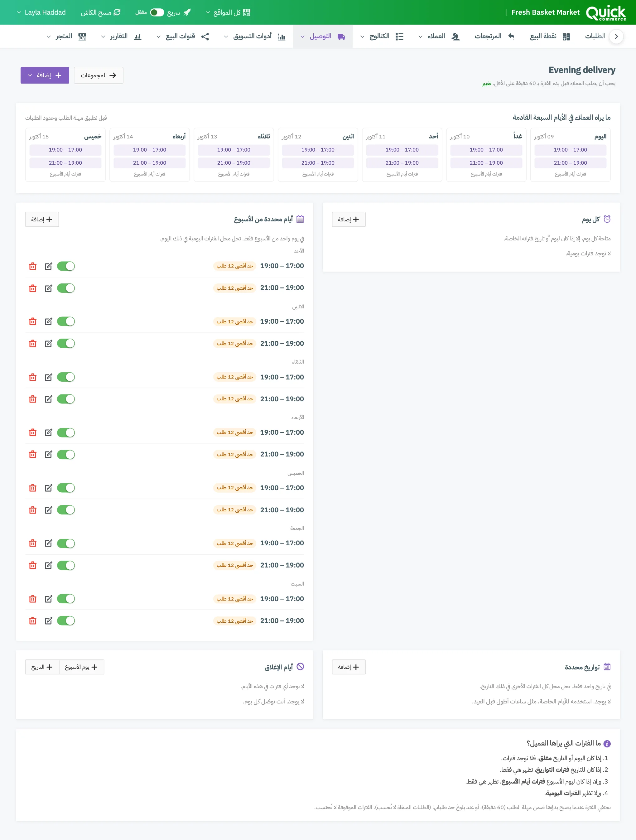Viewport: 636px width, 840px height.
Task: Expand the الكتالوج menu
Action: (382, 36)
